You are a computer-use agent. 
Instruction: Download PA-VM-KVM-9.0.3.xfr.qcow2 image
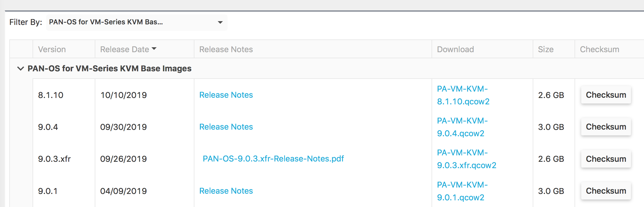466,159
